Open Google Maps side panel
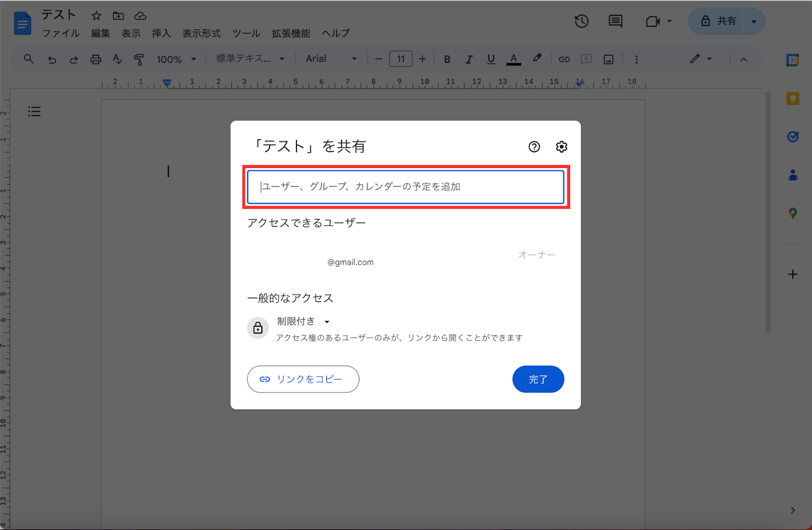 (793, 214)
